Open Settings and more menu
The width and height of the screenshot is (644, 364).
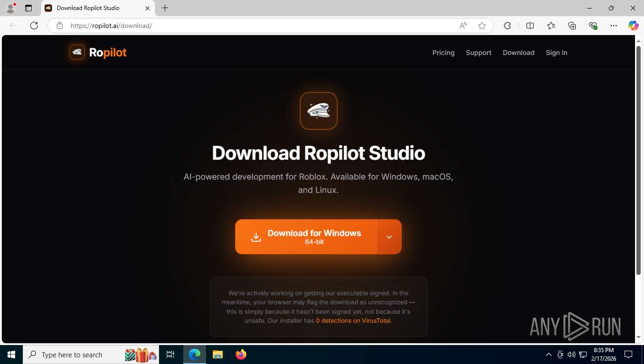pyautogui.click(x=614, y=26)
